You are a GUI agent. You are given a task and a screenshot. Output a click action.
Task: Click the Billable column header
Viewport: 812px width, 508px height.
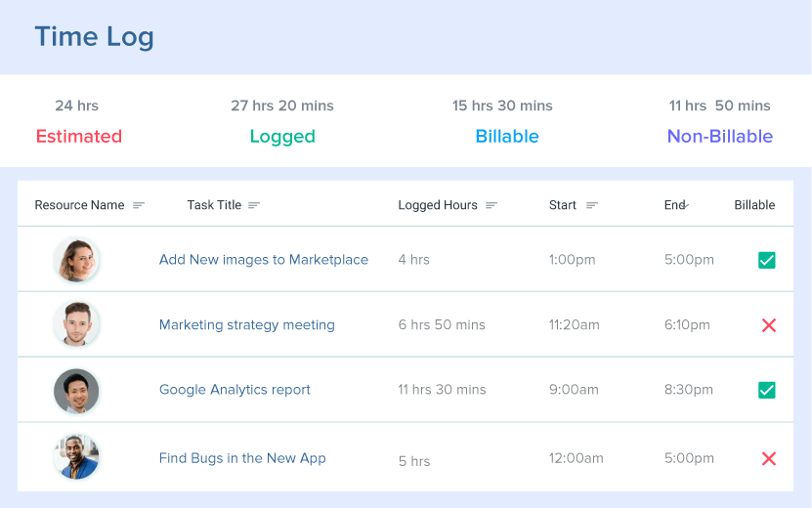754,205
